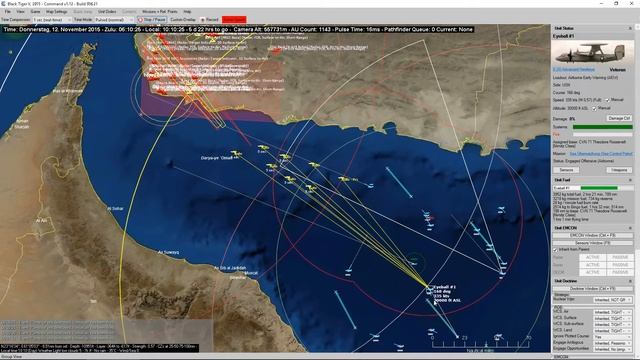640x360 pixels.
Task: Select the red contact marker among the ships
Action: pyautogui.click(x=430, y=219)
